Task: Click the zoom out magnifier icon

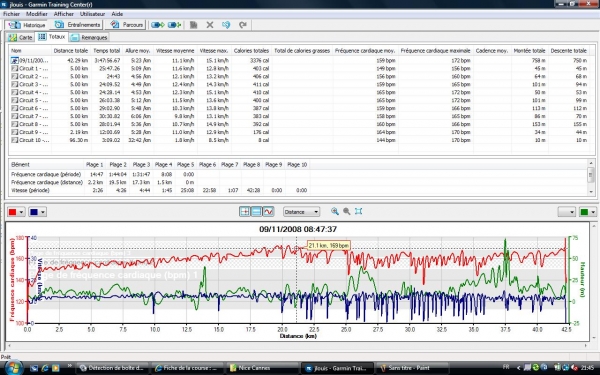Action: 347,211
